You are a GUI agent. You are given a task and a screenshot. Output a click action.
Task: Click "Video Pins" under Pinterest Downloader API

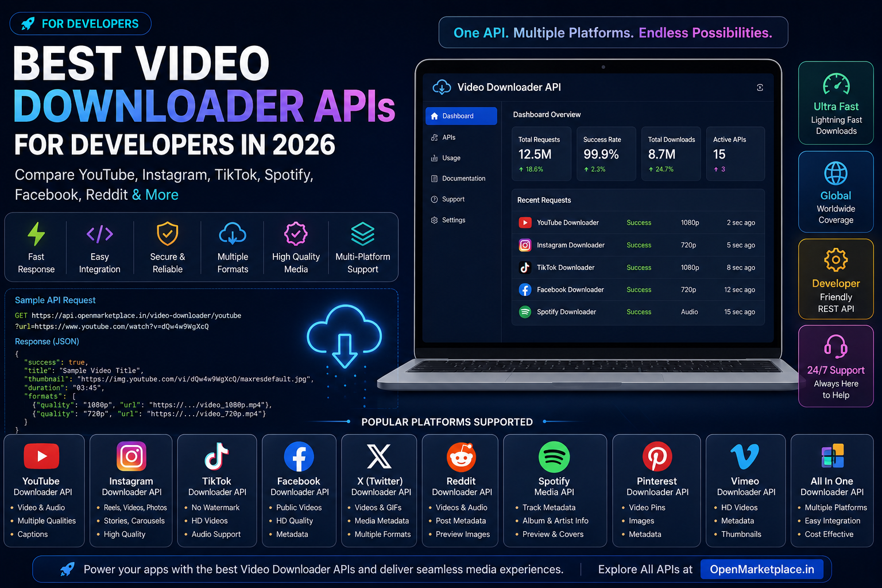(x=647, y=508)
